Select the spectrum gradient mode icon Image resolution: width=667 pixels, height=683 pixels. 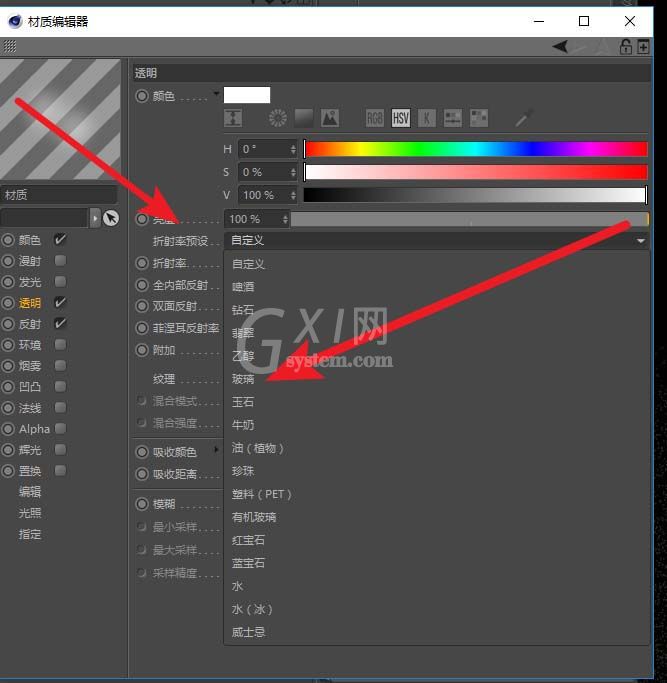(x=304, y=118)
